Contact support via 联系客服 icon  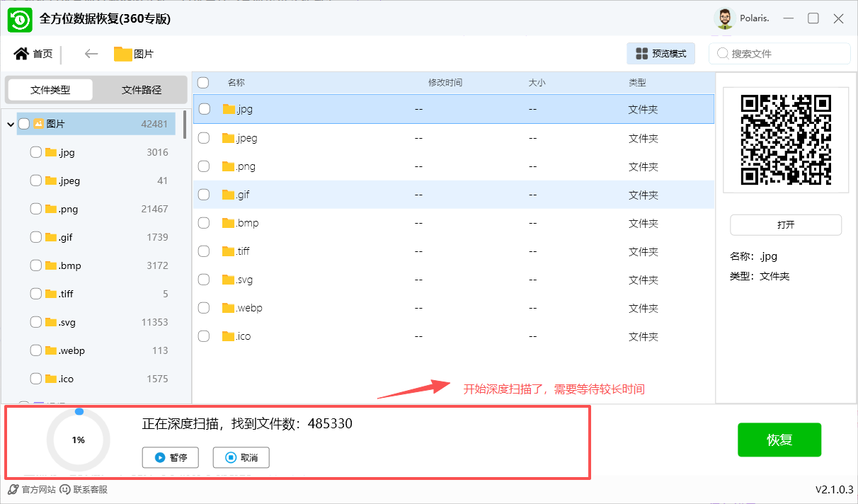tap(65, 489)
